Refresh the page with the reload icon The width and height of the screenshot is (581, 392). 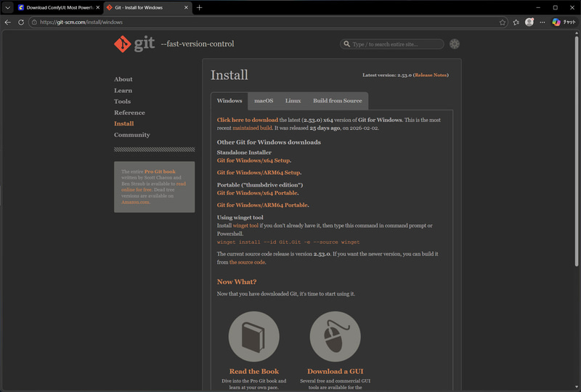[21, 22]
